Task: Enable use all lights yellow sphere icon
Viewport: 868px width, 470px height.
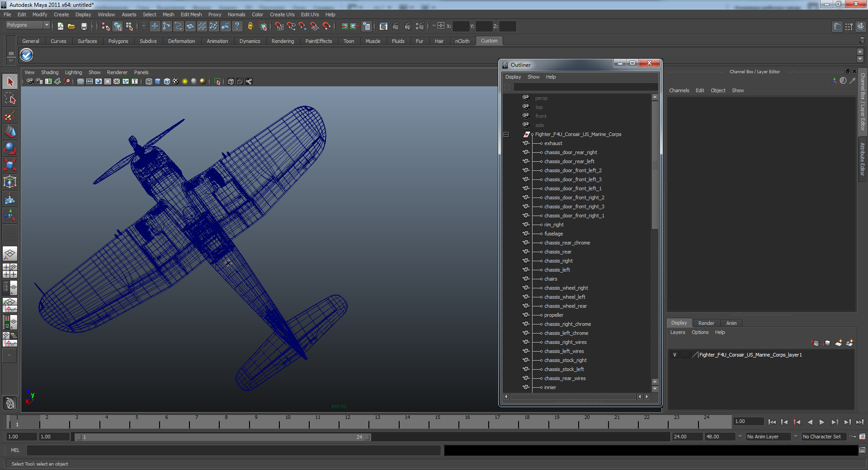Action: click(x=185, y=81)
